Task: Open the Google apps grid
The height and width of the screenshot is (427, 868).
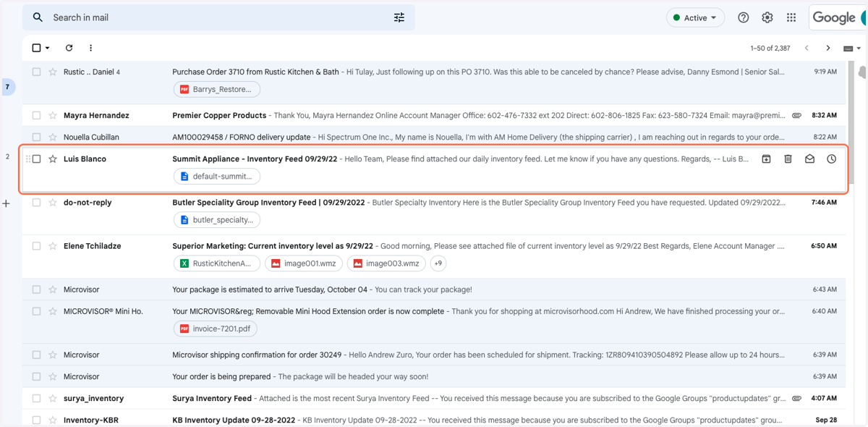Action: (791, 17)
